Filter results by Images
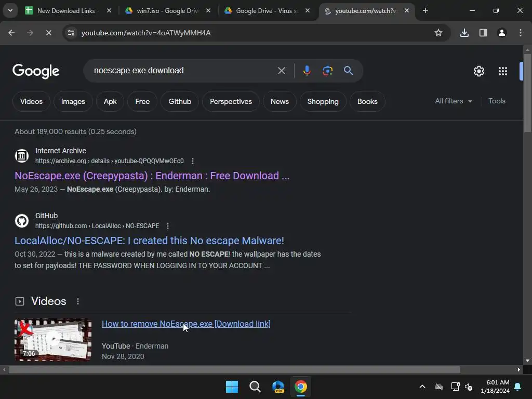This screenshot has width=532, height=399. pyautogui.click(x=73, y=101)
